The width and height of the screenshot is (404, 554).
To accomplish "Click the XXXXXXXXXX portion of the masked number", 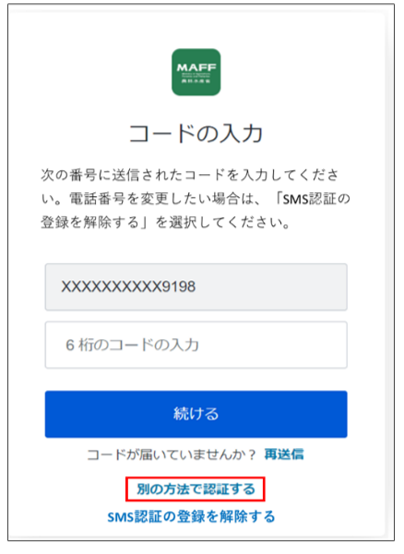I will coord(111,287).
